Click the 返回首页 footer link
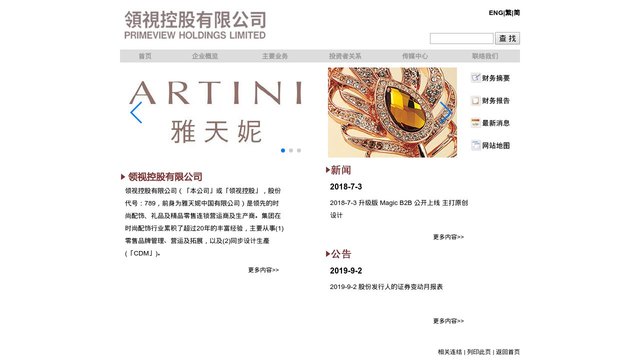640x360 pixels. [508, 352]
